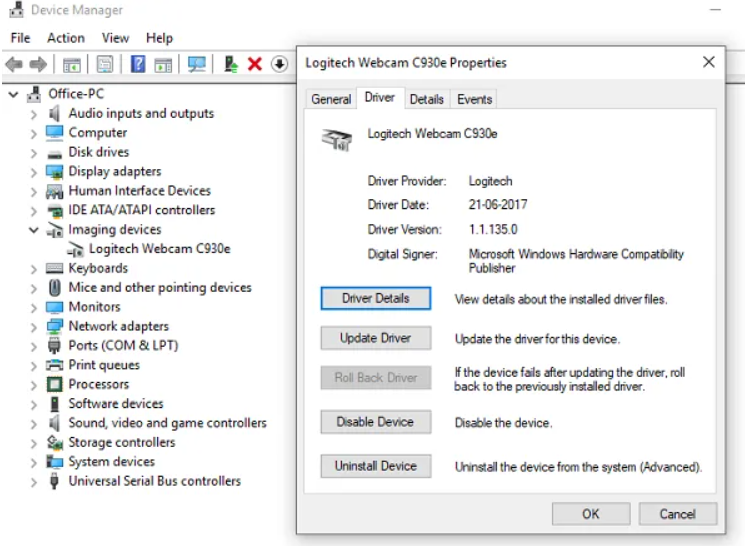Click the webcam device icon in Properties dialog
This screenshot has width=745, height=546.
[x=337, y=139]
